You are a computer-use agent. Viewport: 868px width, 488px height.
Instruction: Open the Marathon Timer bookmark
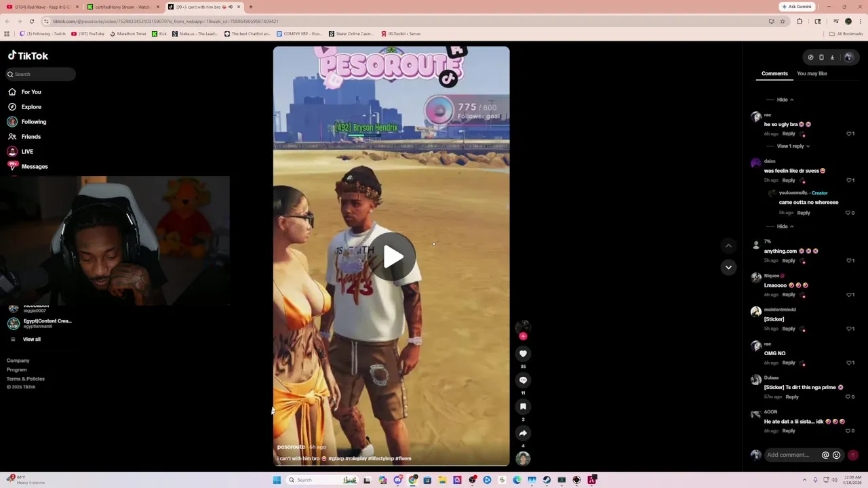[x=127, y=34]
